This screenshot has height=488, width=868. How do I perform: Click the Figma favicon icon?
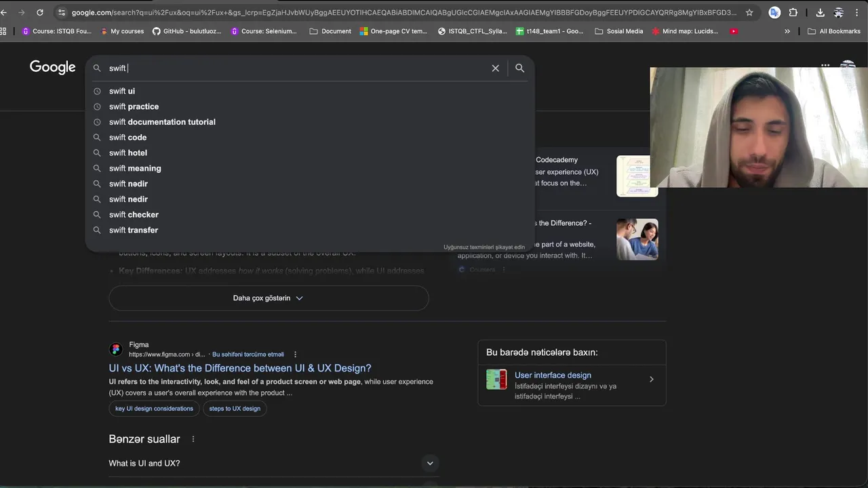[x=116, y=350]
